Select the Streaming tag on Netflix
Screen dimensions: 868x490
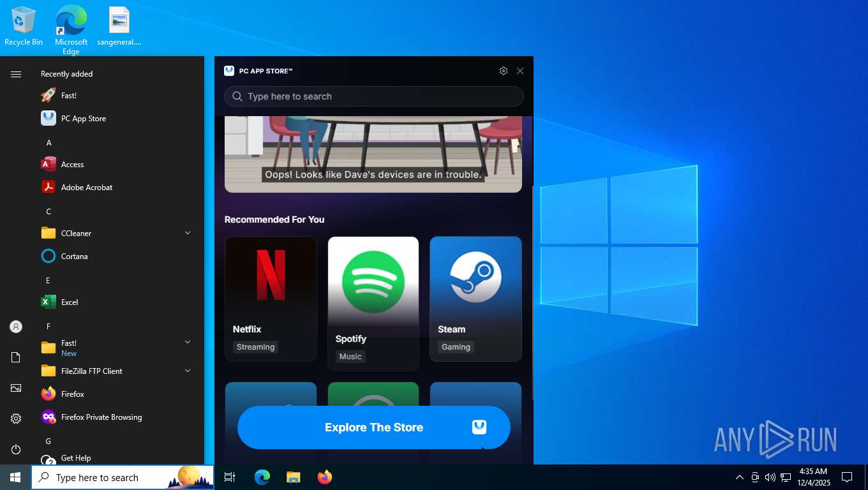point(255,347)
